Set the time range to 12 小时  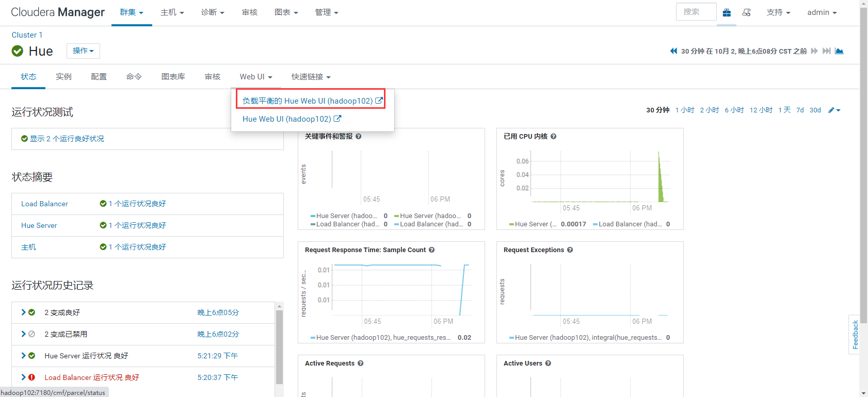[x=761, y=110]
